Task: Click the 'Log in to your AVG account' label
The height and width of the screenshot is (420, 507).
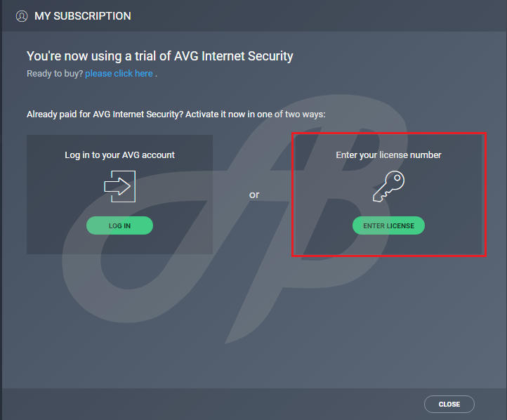Action: pos(119,155)
